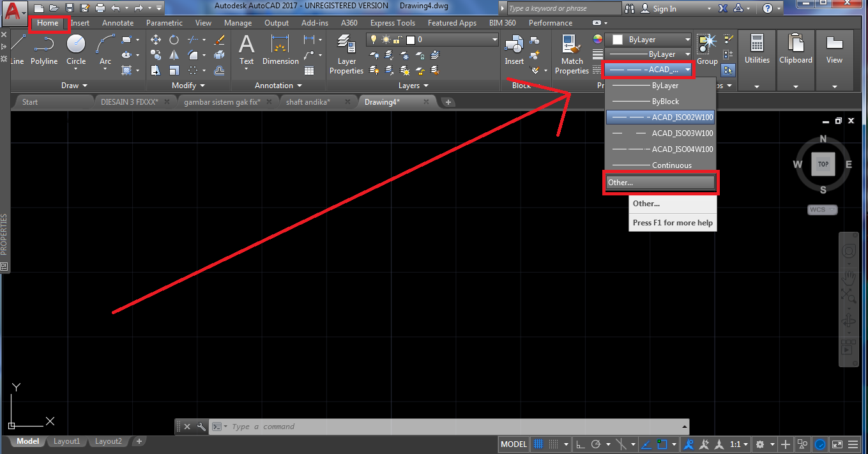Click the A360 exchange X icon
The height and width of the screenshot is (454, 868).
tap(723, 8)
